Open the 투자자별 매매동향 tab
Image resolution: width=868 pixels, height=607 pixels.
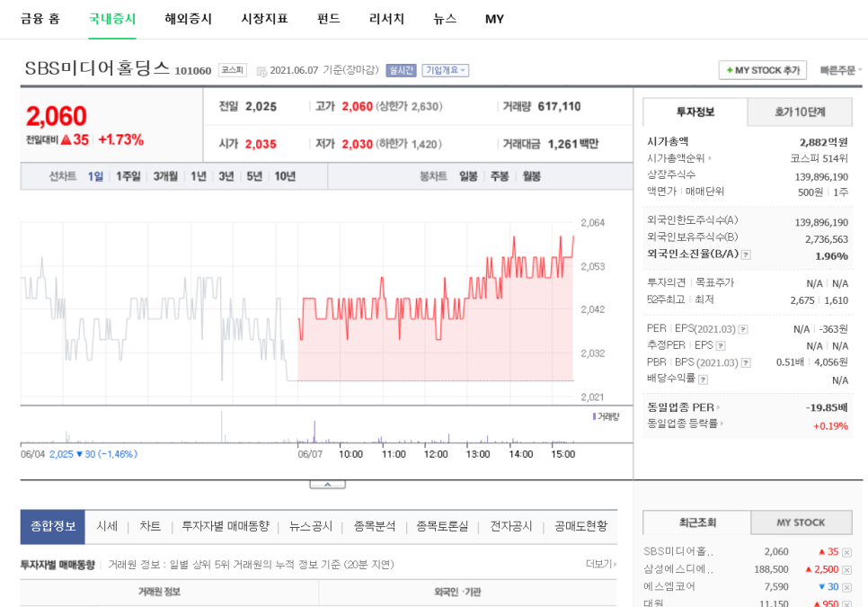pyautogui.click(x=226, y=526)
